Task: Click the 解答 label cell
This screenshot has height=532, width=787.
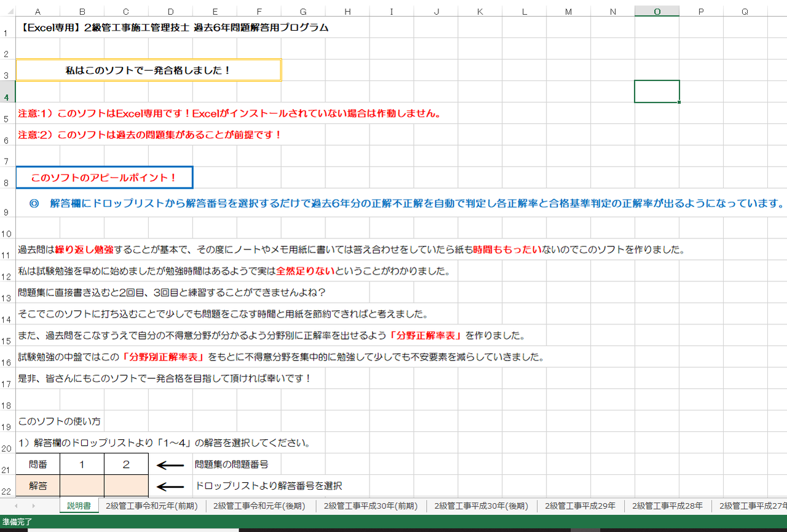Action: (x=38, y=486)
